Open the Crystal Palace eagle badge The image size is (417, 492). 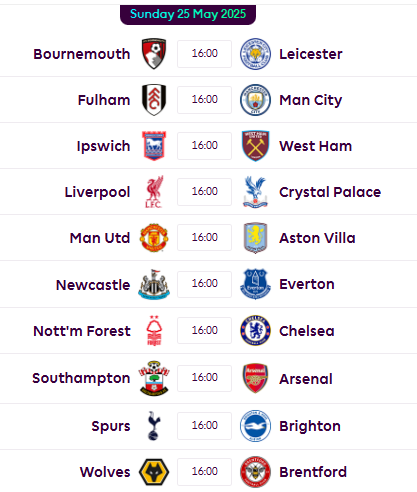pyautogui.click(x=255, y=192)
